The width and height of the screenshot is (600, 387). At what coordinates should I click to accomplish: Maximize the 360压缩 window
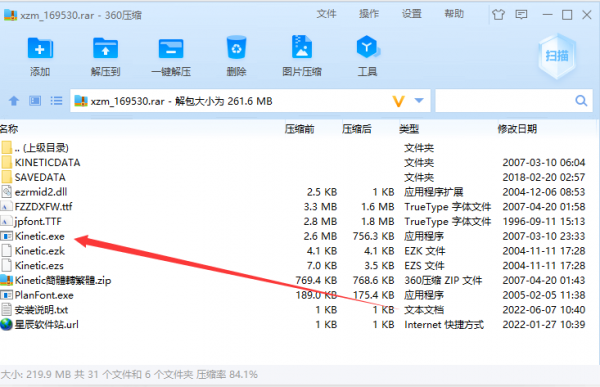coord(567,15)
